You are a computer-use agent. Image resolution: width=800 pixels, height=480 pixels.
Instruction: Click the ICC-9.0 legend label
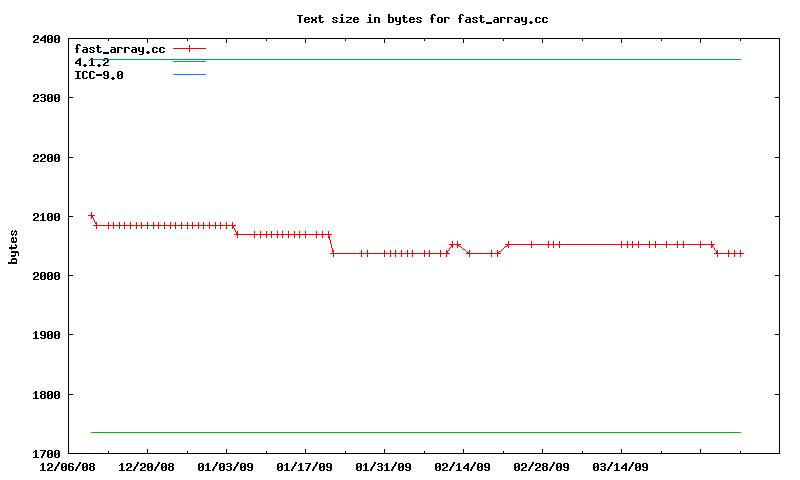tap(99, 75)
